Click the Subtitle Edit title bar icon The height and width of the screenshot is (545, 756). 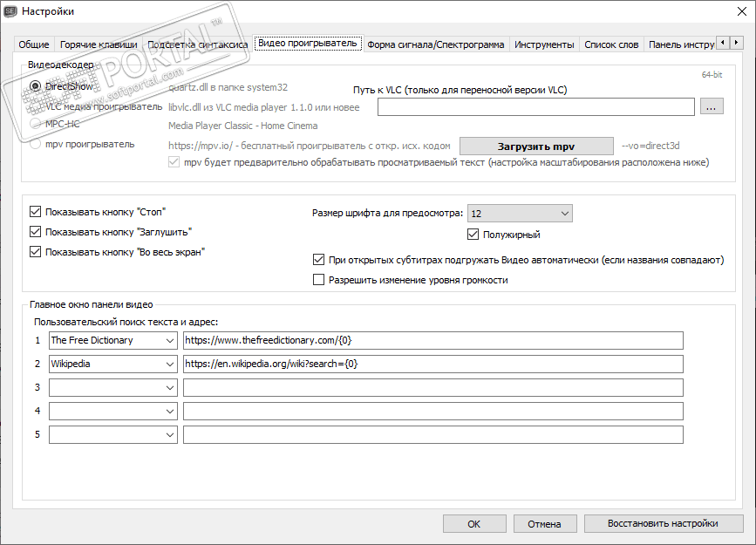point(10,11)
